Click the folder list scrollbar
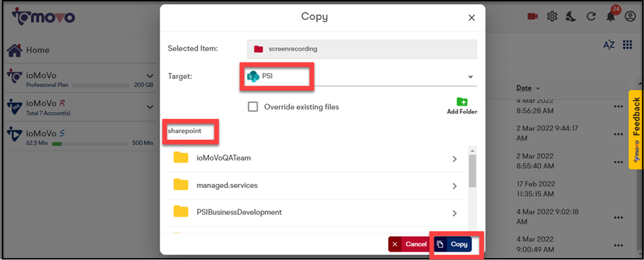 tap(472, 171)
